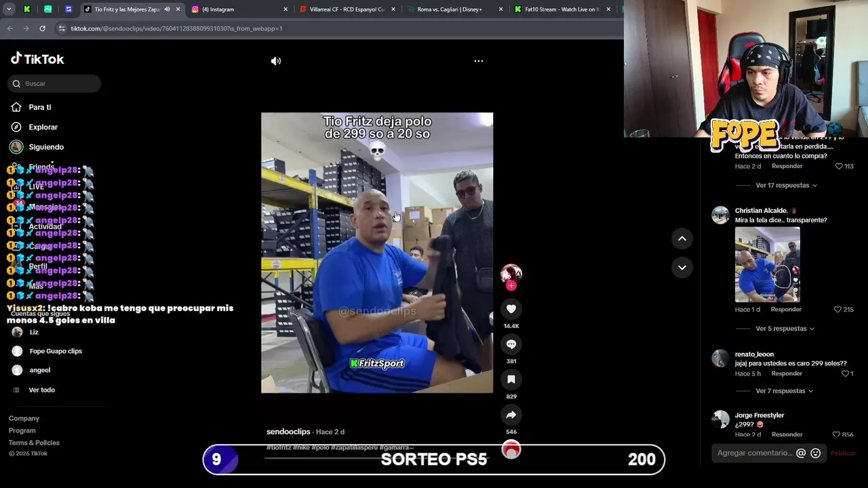868x488 pixels.
Task: Open emoji picker in comment box
Action: 816,453
